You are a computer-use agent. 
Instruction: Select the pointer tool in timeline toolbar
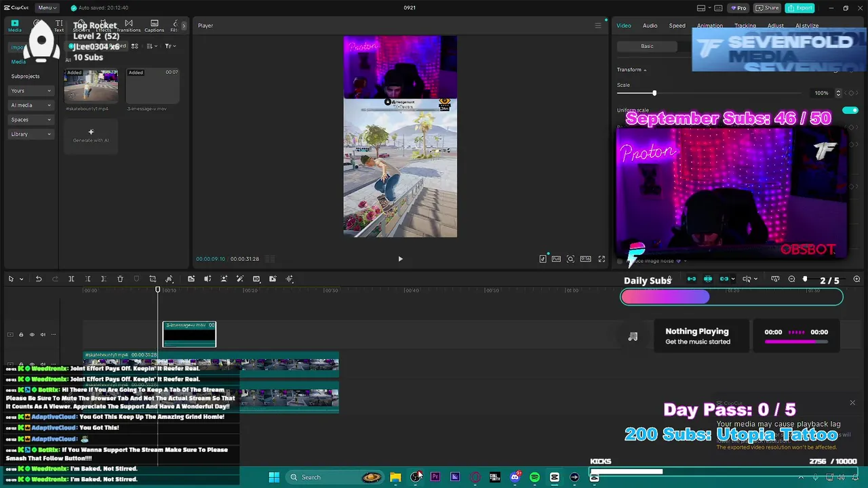(11, 279)
